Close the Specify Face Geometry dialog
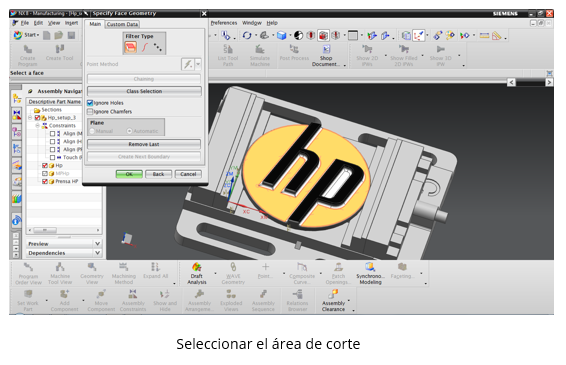Viewport: 566px width, 365px height. tap(204, 14)
